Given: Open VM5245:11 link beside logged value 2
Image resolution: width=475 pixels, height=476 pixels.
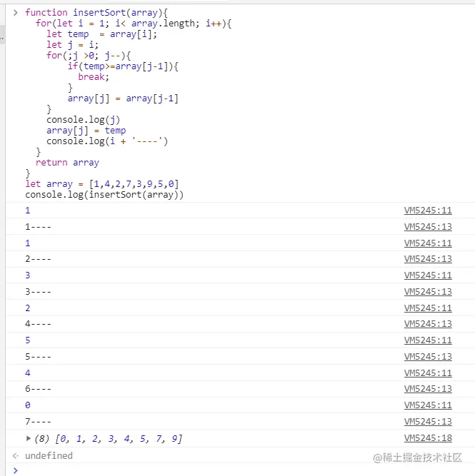Looking at the screenshot, I should 428,308.
